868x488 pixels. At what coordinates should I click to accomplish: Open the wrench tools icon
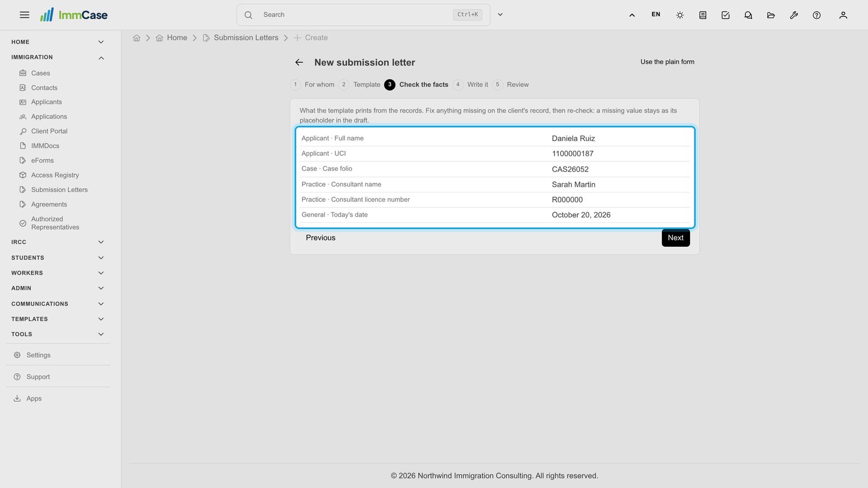(x=794, y=15)
